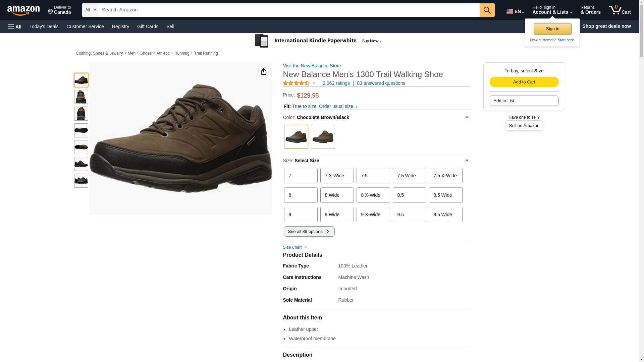This screenshot has height=362, width=644.
Task: Expand the Size Chart dropdown
Action: (295, 247)
